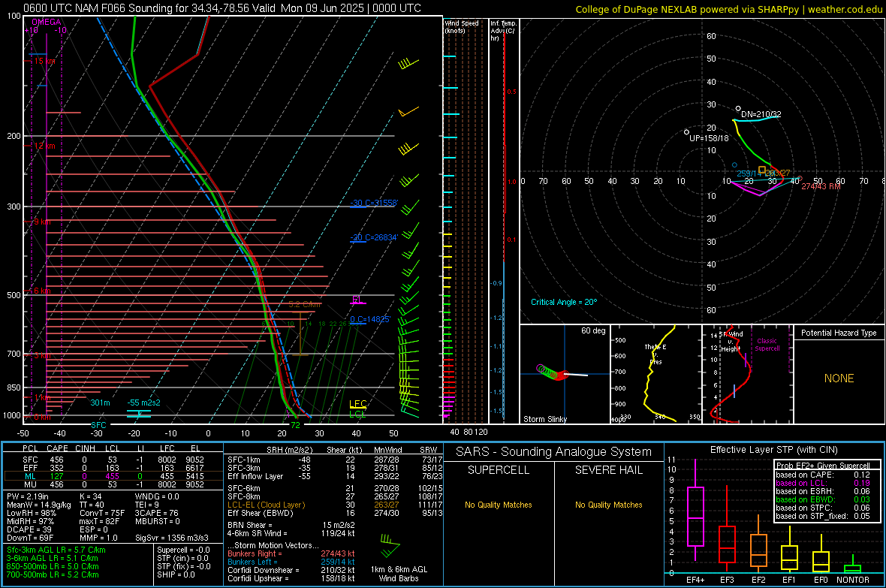Click the SUPERCELL column header in SARS
The image size is (886, 588).
[x=499, y=470]
